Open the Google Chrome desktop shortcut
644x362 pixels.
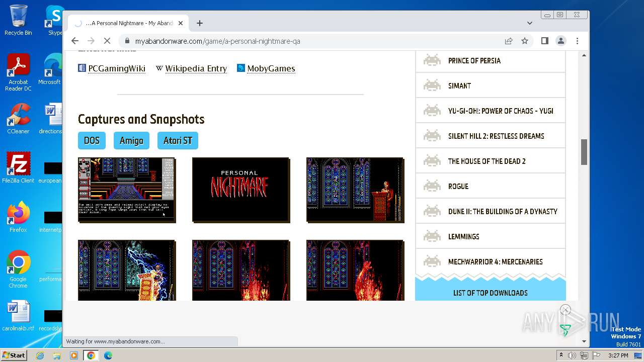point(18,269)
